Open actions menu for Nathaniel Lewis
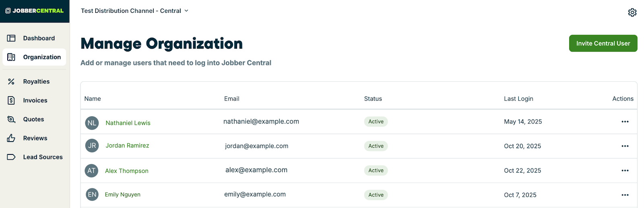The width and height of the screenshot is (644, 208). [625, 122]
